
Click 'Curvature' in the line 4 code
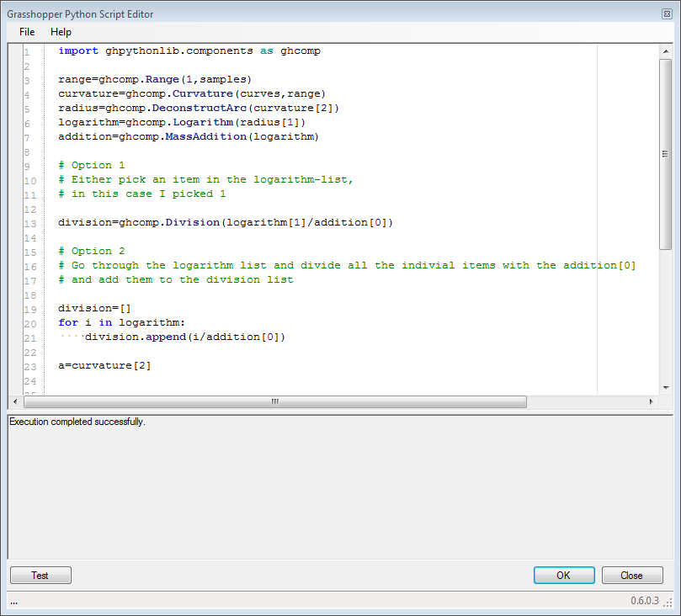click(x=202, y=93)
